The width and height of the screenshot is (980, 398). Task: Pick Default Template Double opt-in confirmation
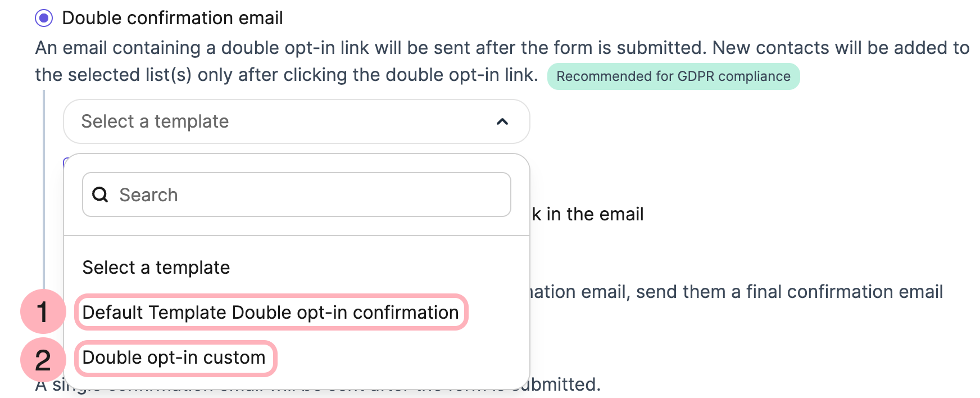point(270,313)
